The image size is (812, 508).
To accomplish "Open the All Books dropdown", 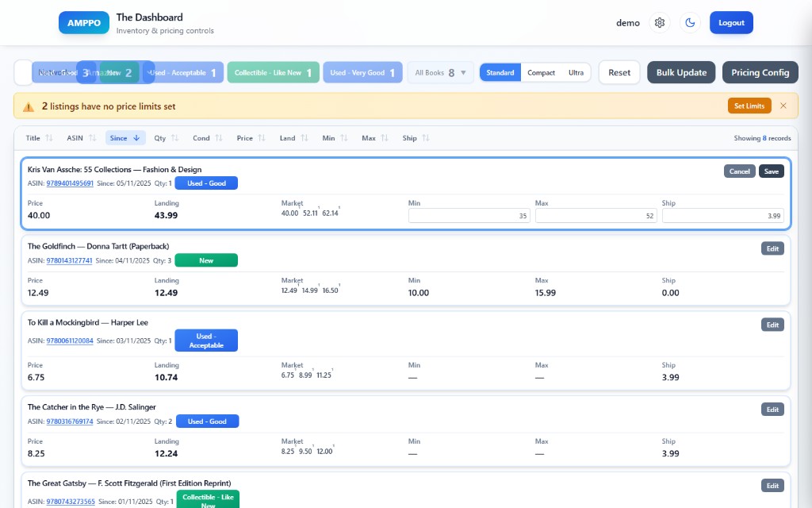I will 440,72.
